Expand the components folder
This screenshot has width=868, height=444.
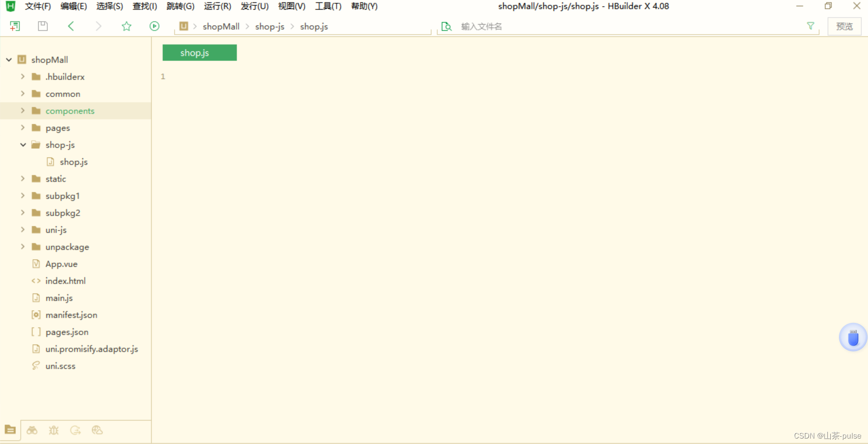(23, 111)
